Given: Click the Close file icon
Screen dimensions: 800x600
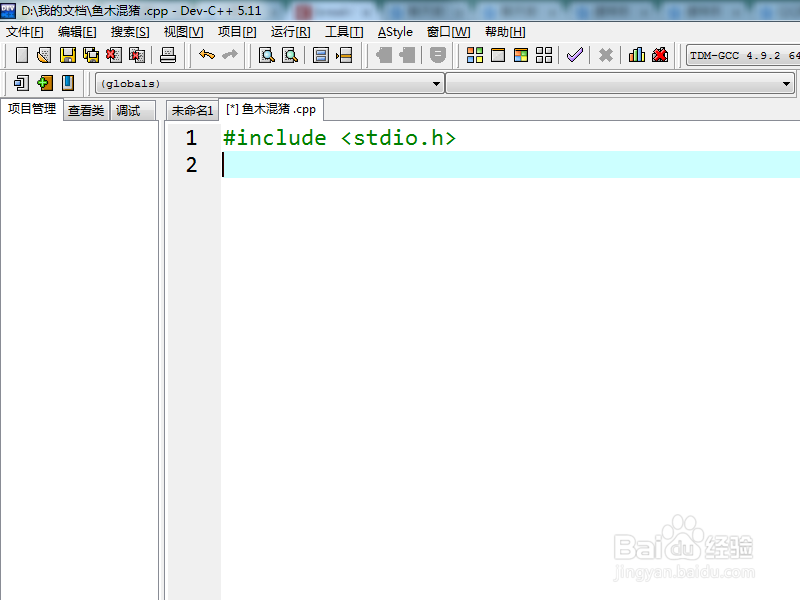Looking at the screenshot, I should [114, 55].
